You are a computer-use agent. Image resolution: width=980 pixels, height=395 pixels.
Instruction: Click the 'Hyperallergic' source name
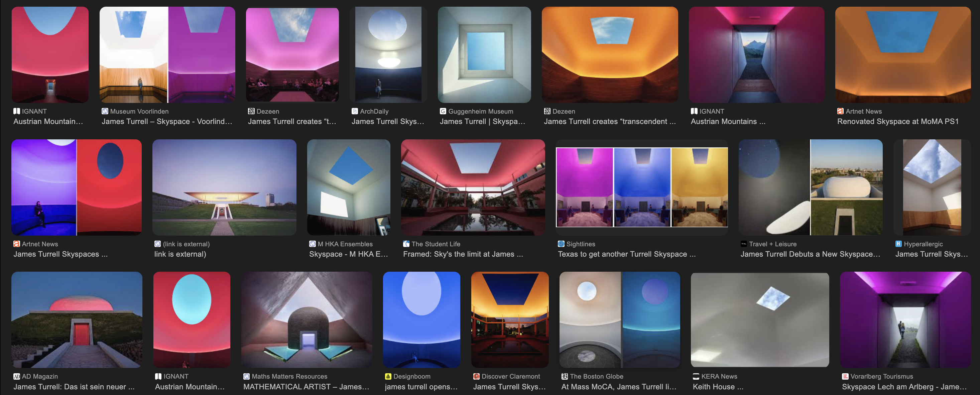pos(923,244)
